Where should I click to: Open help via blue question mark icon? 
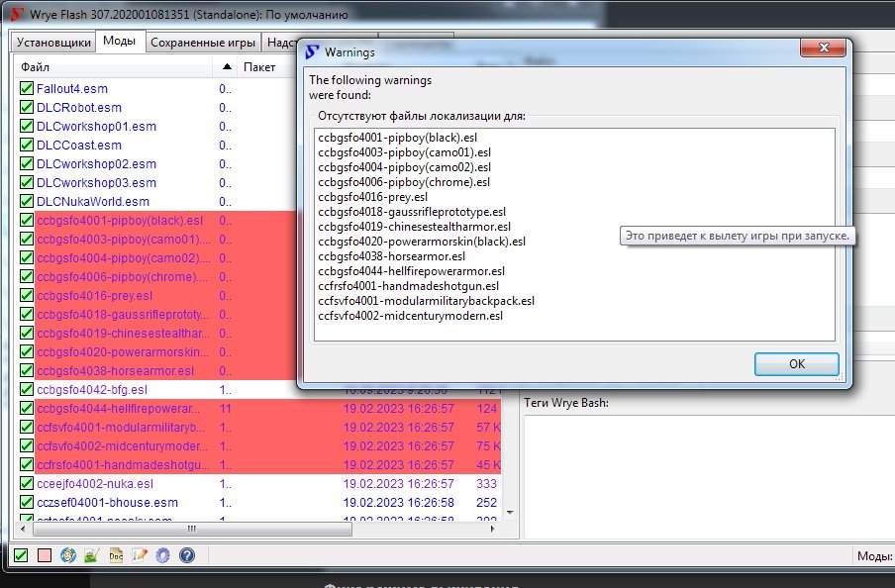point(187,556)
